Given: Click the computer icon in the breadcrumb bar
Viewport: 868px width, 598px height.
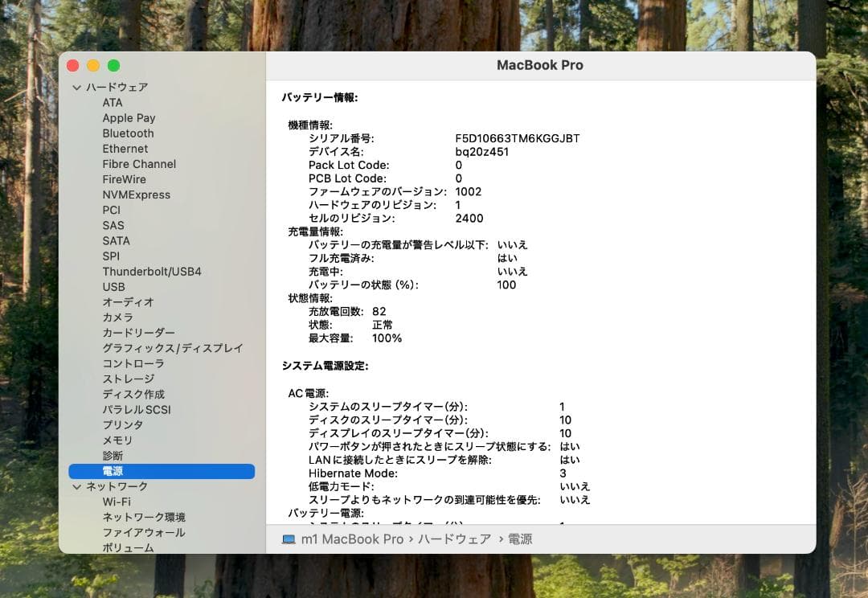Looking at the screenshot, I should pyautogui.click(x=289, y=539).
